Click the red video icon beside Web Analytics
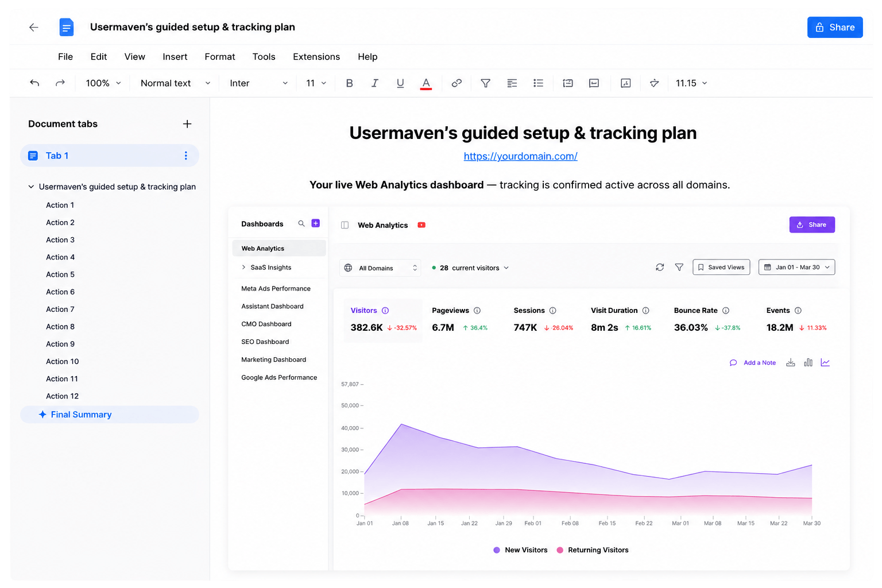The width and height of the screenshot is (882, 588). tap(421, 225)
